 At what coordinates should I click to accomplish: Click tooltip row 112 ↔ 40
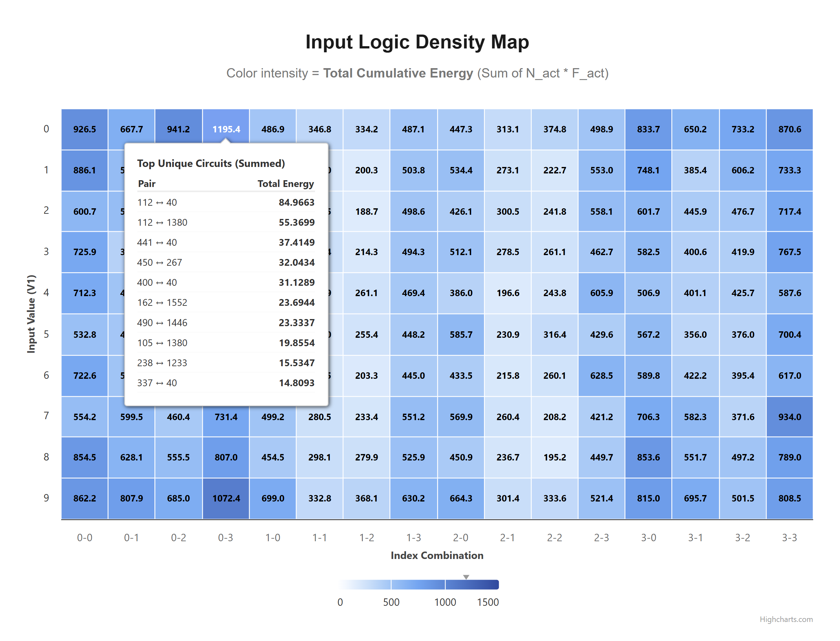pos(226,202)
